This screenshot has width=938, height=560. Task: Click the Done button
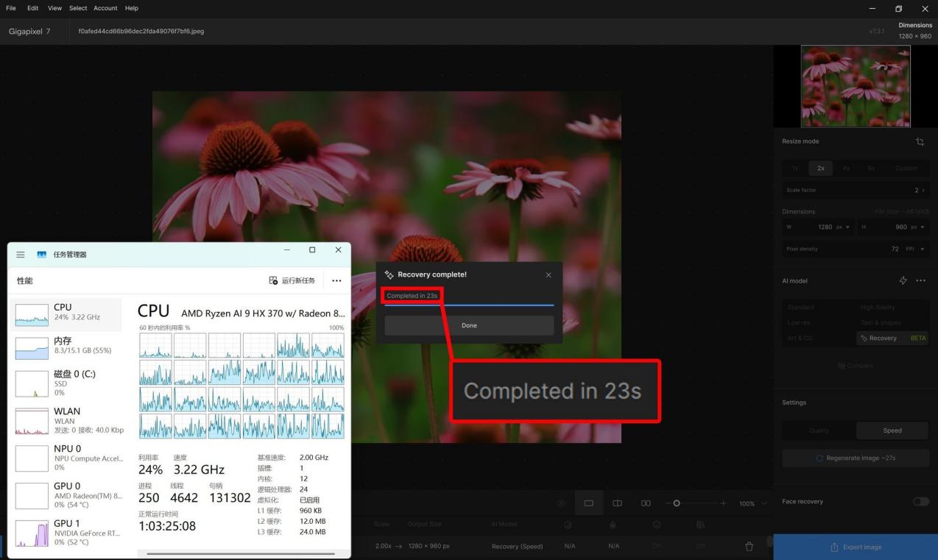tap(469, 325)
